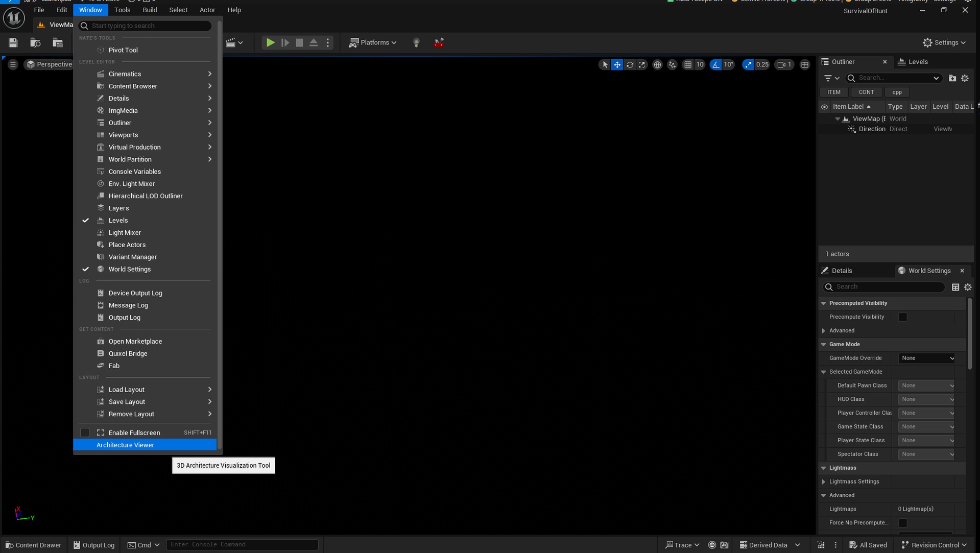Open the Platforms dropdown
The height and width of the screenshot is (553, 980).
[x=373, y=43]
